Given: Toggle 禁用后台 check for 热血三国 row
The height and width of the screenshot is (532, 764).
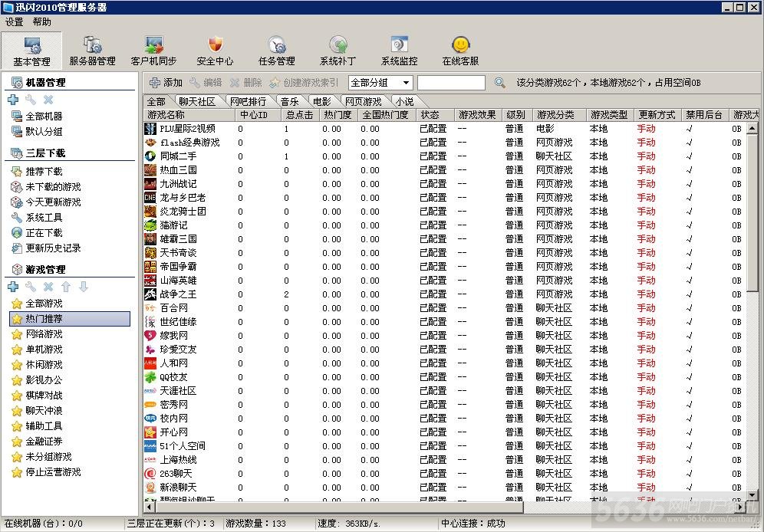Looking at the screenshot, I should click(689, 170).
